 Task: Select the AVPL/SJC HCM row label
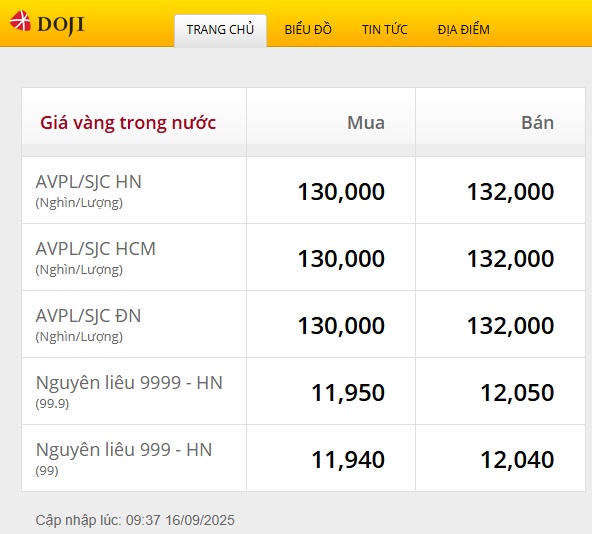tap(96, 249)
